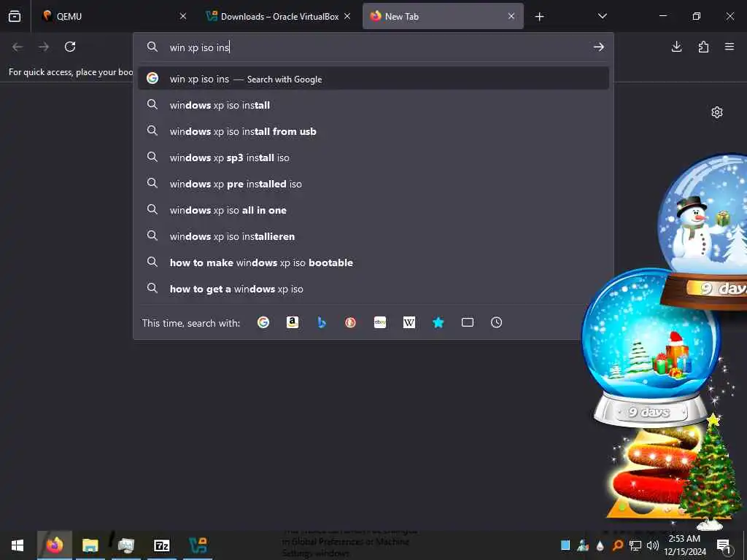Choose suggestion 'windows xp iso installieren'

pos(373,236)
